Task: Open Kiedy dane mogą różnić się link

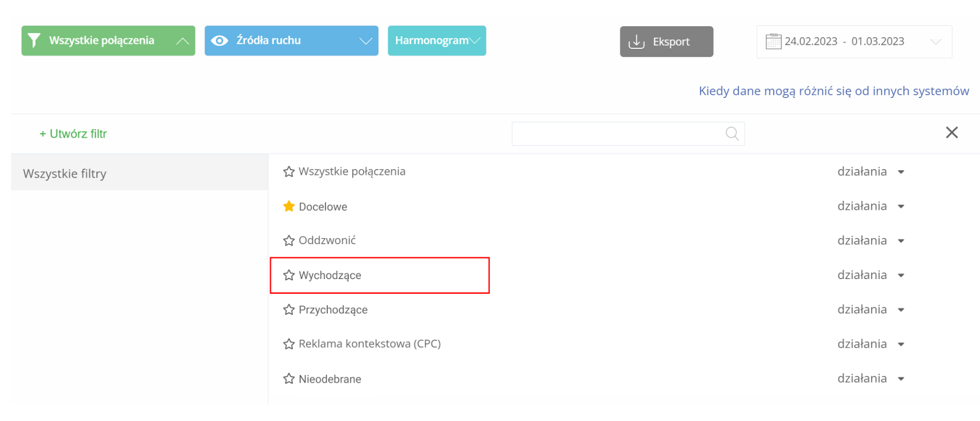Action: [x=834, y=91]
